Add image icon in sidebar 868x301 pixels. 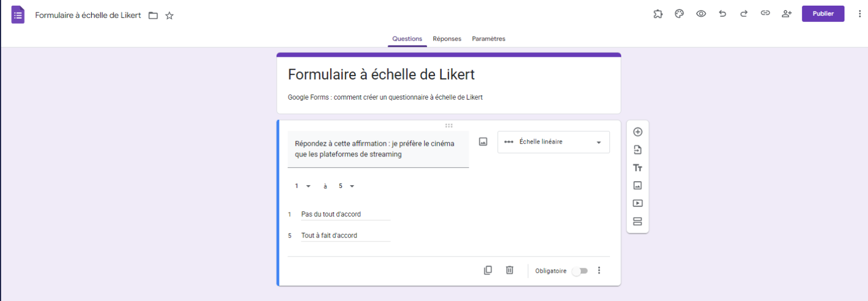tap(638, 185)
